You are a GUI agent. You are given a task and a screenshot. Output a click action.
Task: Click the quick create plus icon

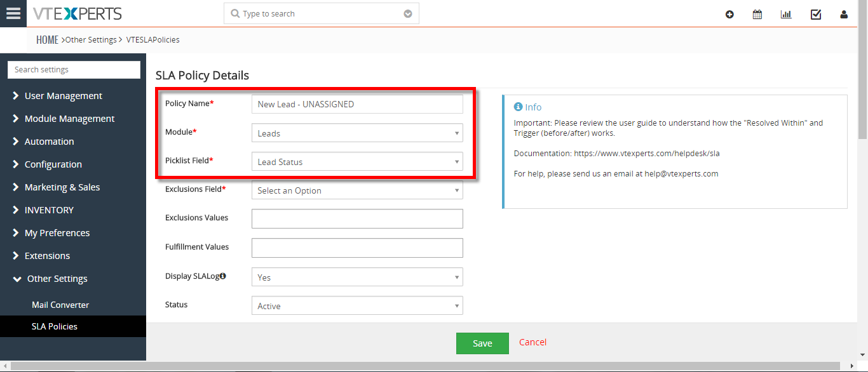[729, 15]
